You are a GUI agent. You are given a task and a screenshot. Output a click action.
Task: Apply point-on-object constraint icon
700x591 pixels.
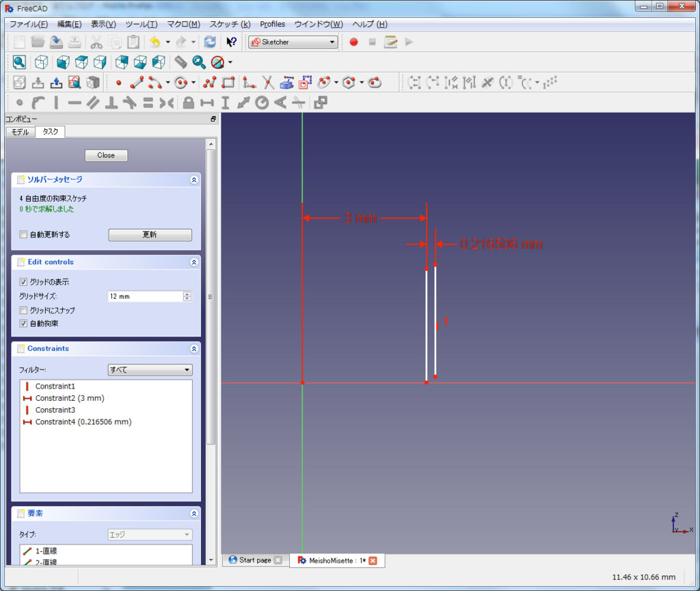click(x=38, y=103)
